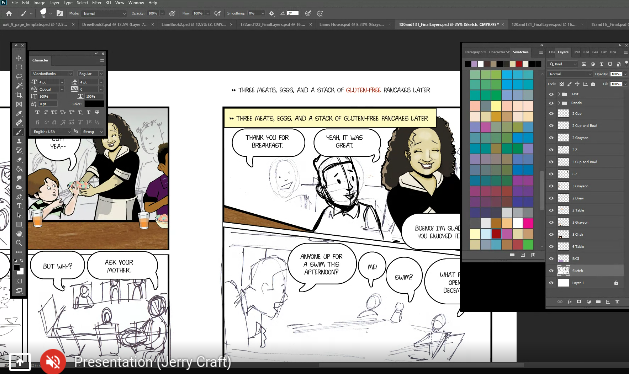Open the Filter menu
Screen dimensions: 629x374
[97, 2]
